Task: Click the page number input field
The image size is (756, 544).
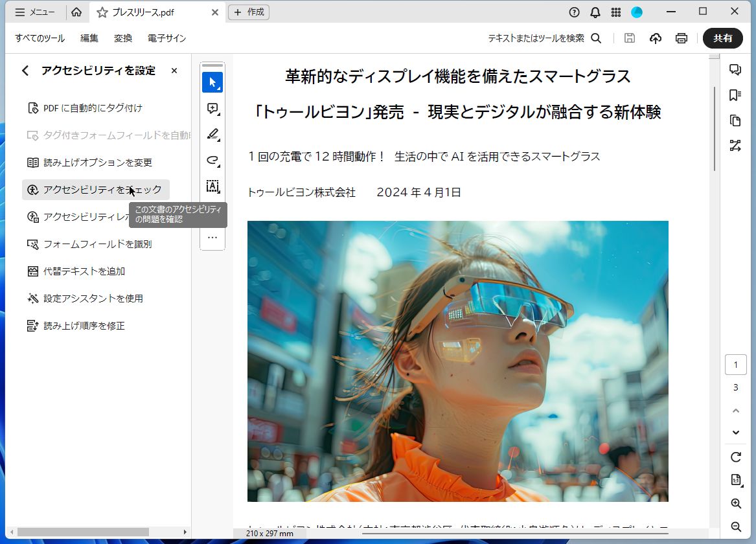Action: 735,364
